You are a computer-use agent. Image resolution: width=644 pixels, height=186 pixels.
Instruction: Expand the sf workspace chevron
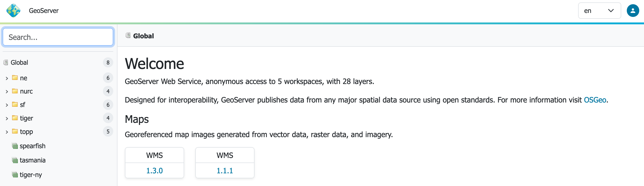[x=7, y=105]
